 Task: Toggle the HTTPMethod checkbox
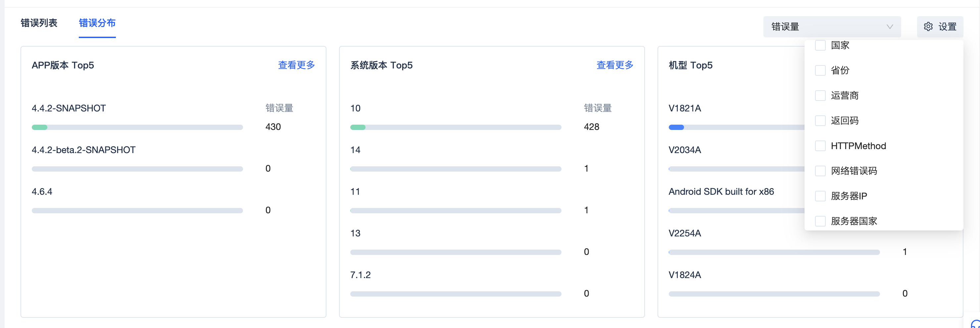tap(820, 146)
